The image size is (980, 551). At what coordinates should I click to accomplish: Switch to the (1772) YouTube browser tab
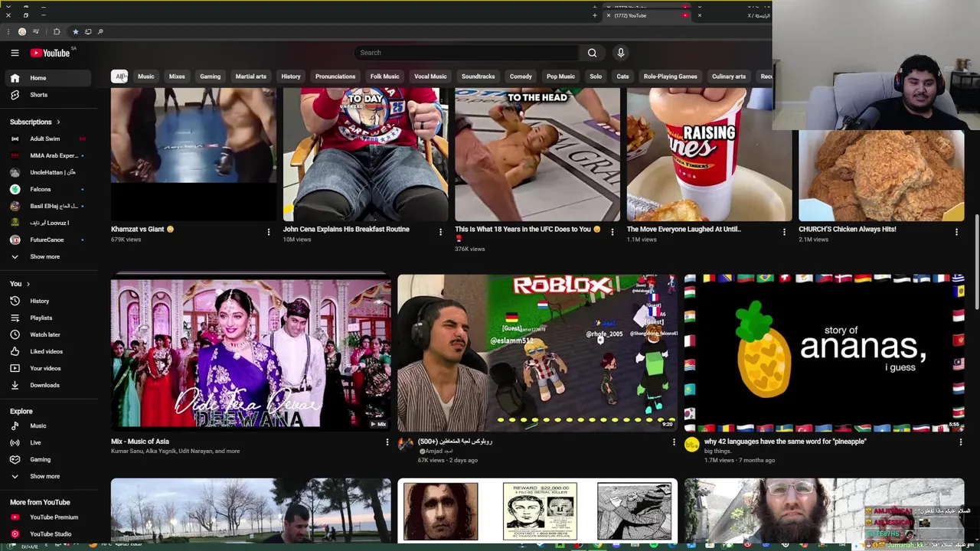tap(647, 15)
